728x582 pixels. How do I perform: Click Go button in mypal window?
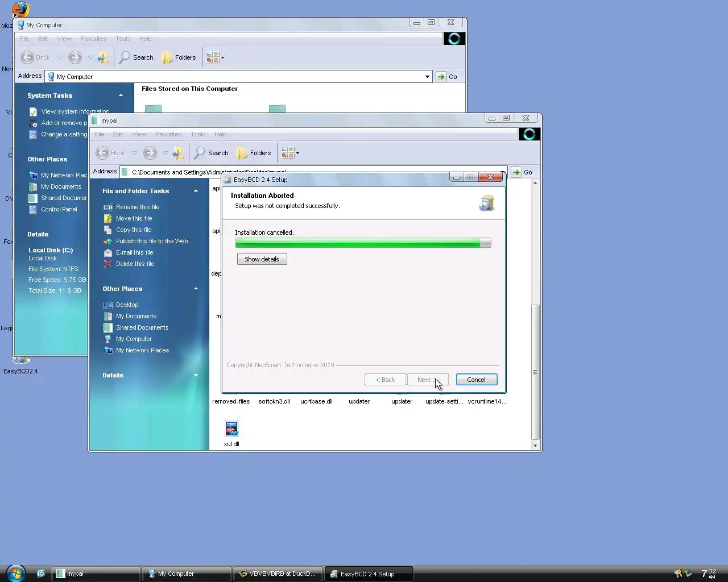522,172
